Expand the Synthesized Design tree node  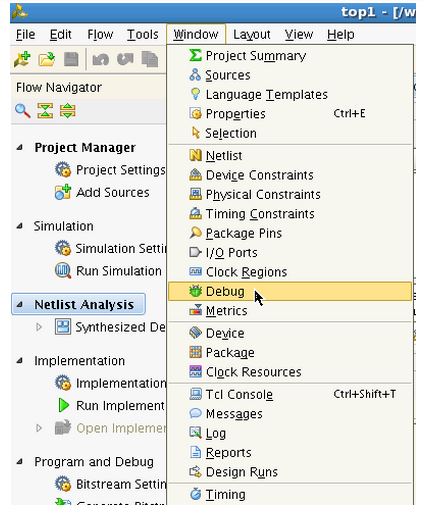click(x=39, y=327)
